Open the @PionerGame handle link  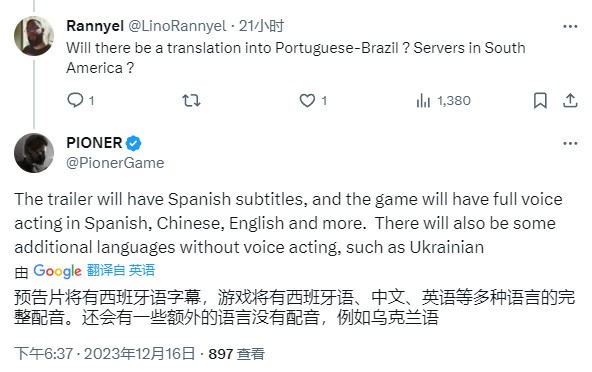(115, 163)
